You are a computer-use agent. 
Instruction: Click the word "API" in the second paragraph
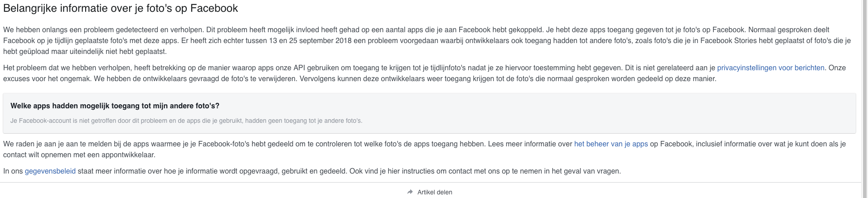click(299, 68)
